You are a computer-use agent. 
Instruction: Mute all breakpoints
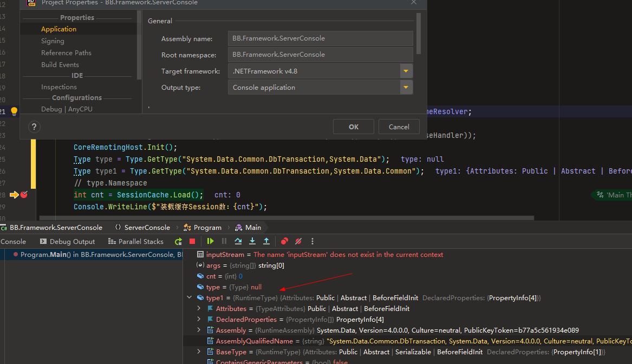click(298, 242)
